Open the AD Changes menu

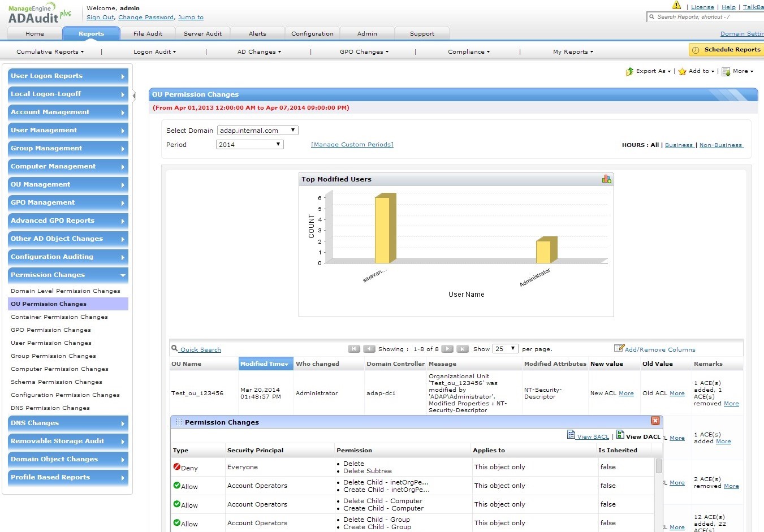pyautogui.click(x=259, y=52)
